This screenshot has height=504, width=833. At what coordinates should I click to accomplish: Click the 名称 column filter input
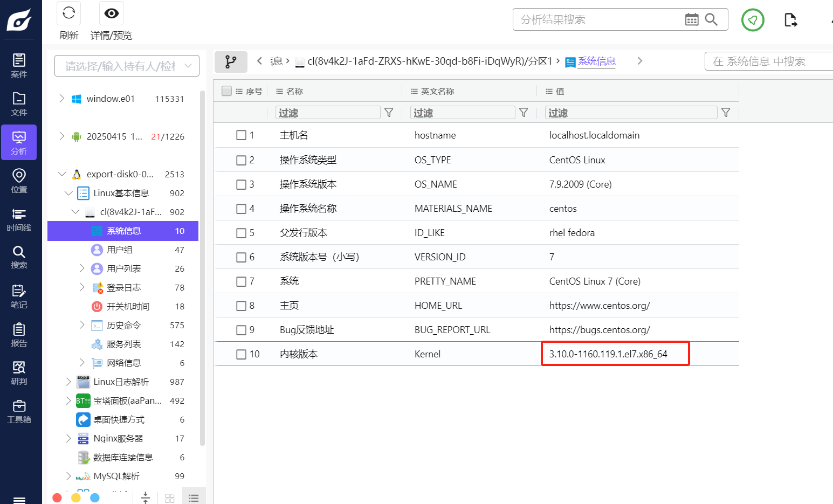click(328, 113)
